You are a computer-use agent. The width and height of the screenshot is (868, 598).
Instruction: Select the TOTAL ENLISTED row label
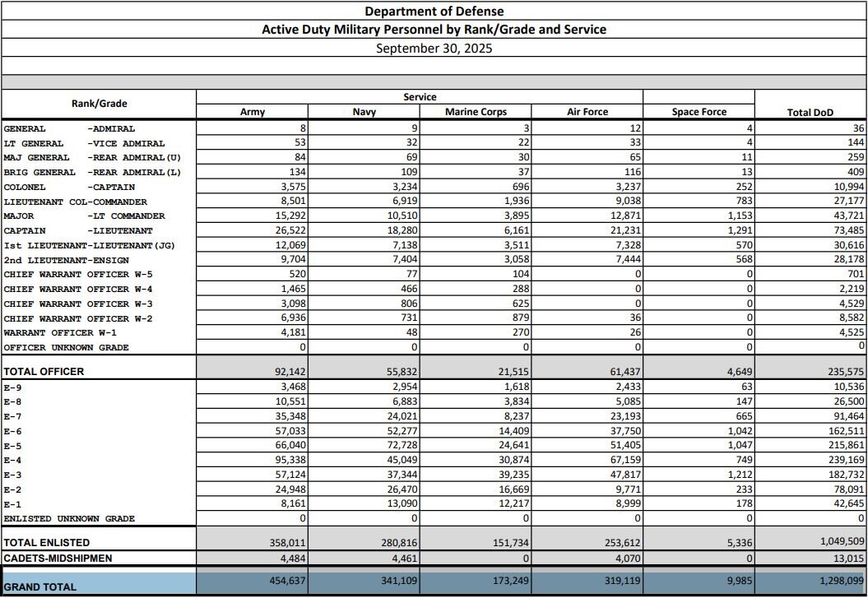tap(46, 543)
